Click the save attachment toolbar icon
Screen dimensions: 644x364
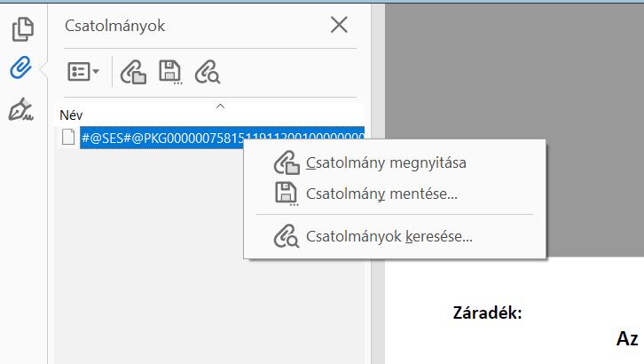tap(170, 72)
